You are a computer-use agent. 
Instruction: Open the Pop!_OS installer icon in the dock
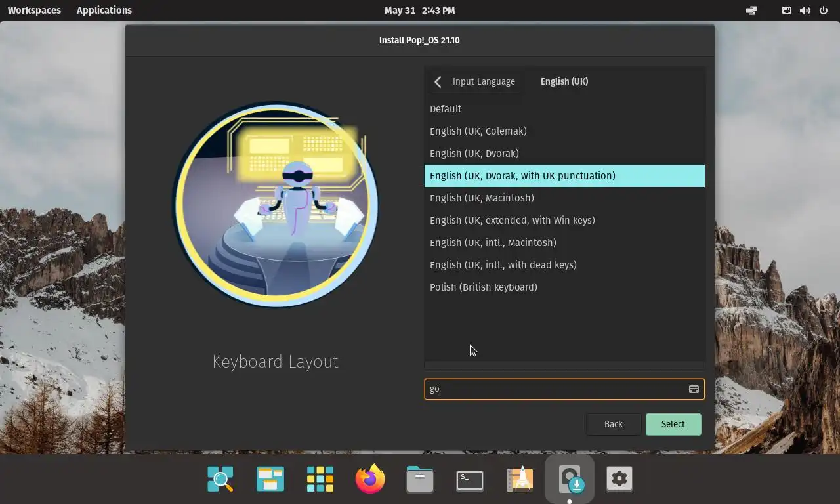click(x=570, y=480)
